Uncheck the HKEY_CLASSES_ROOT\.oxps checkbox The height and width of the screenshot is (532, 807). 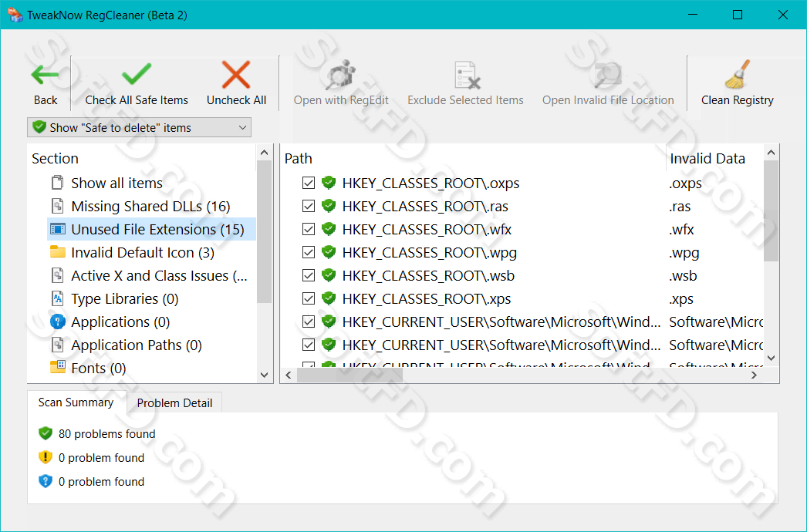pyautogui.click(x=309, y=183)
